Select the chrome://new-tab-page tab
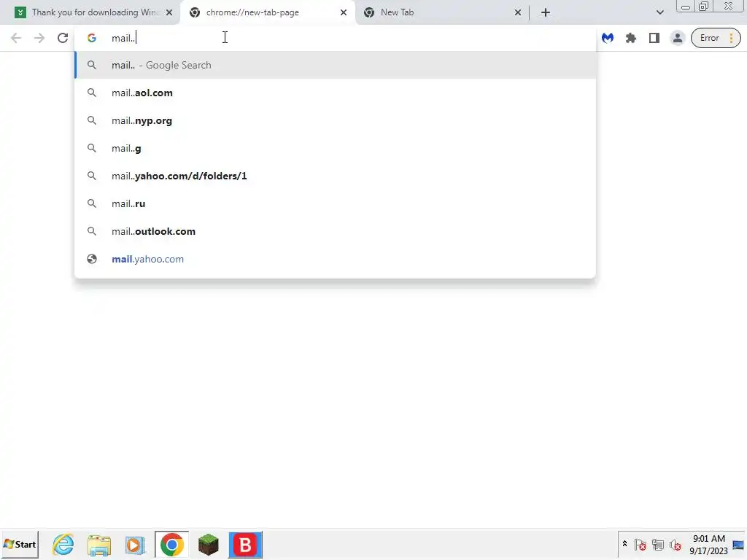 point(267,12)
